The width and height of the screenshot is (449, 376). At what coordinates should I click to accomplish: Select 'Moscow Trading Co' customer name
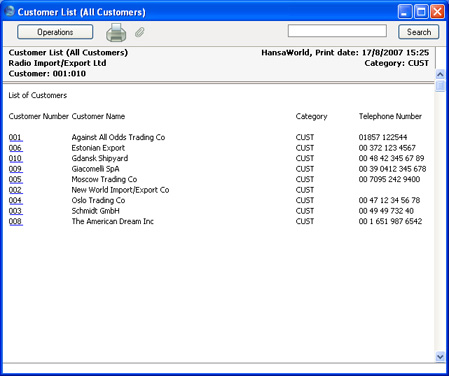(104, 179)
